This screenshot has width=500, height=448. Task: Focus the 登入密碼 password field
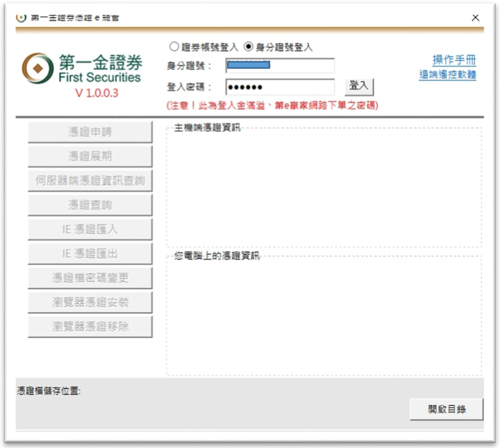280,87
